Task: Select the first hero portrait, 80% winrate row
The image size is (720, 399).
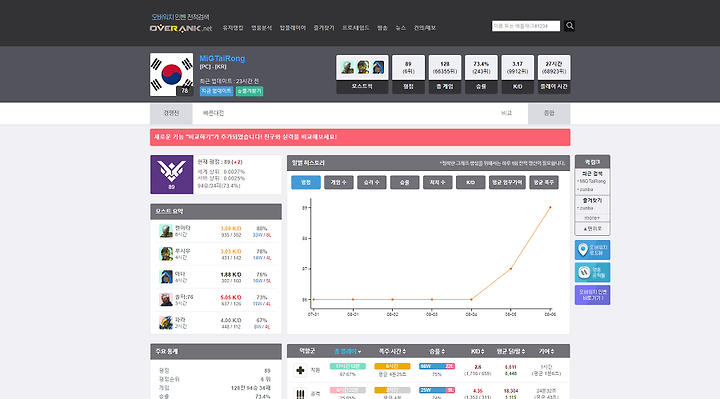Action: tap(166, 231)
